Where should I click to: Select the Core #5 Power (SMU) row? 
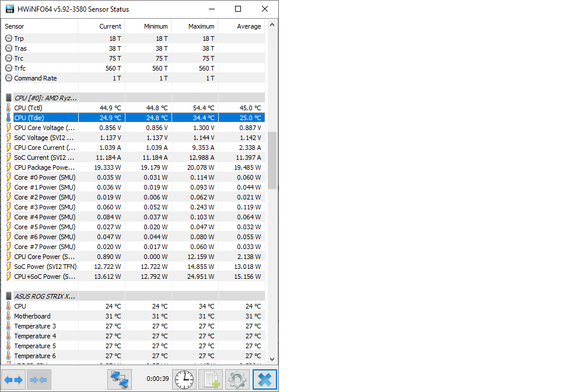point(134,227)
